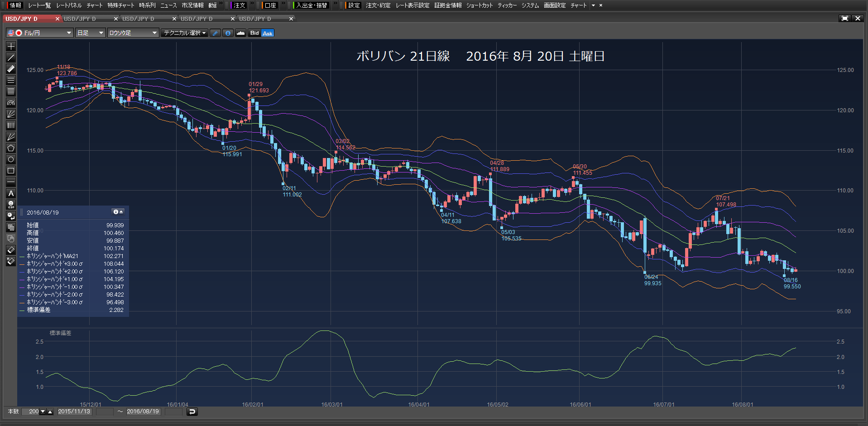
Task: Select the horizontal line tool
Action: click(x=11, y=182)
